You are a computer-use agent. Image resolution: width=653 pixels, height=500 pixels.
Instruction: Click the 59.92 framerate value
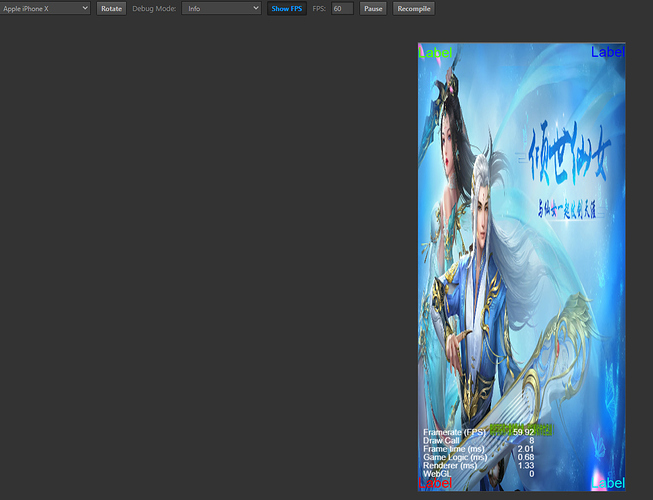point(523,432)
